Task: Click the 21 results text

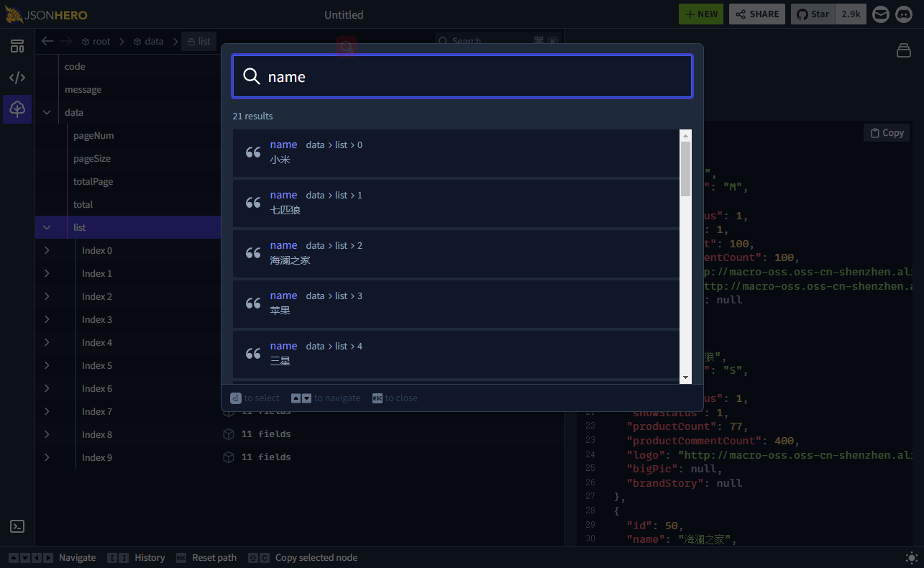Action: click(252, 116)
